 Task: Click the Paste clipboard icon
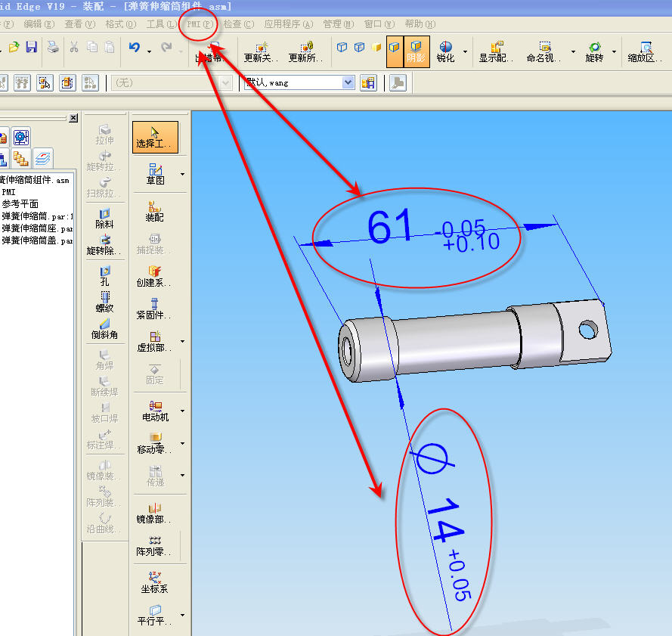tap(110, 47)
